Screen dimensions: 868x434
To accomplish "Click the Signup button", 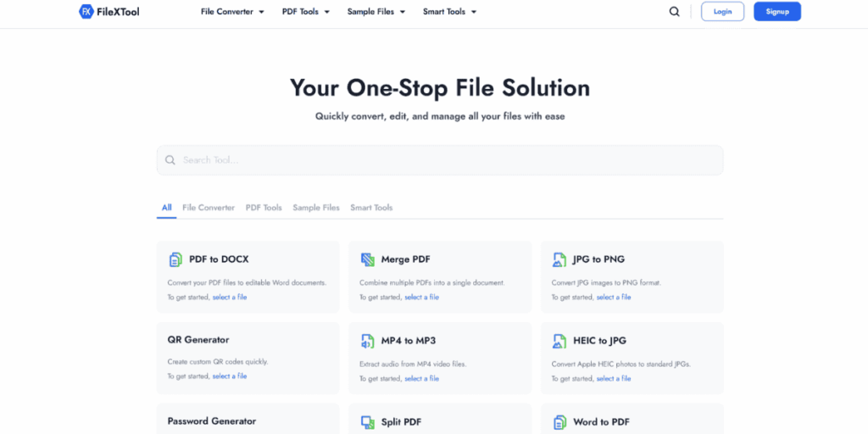I will [777, 12].
